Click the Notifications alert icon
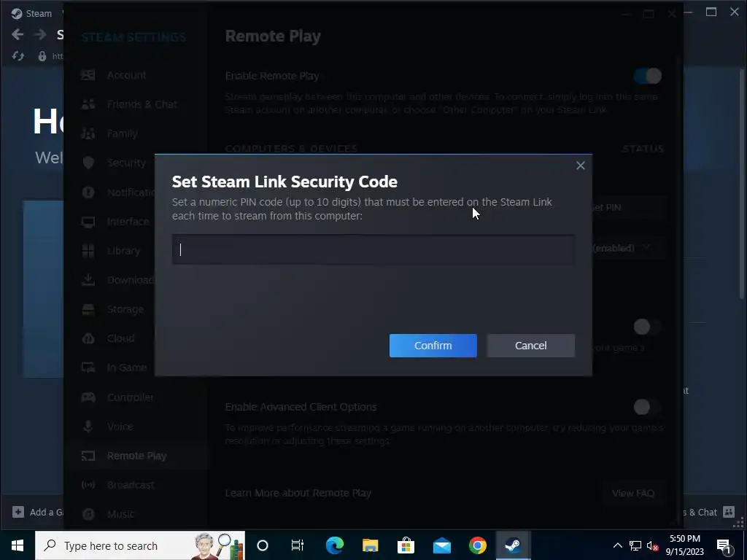The image size is (747, 560). (x=88, y=192)
